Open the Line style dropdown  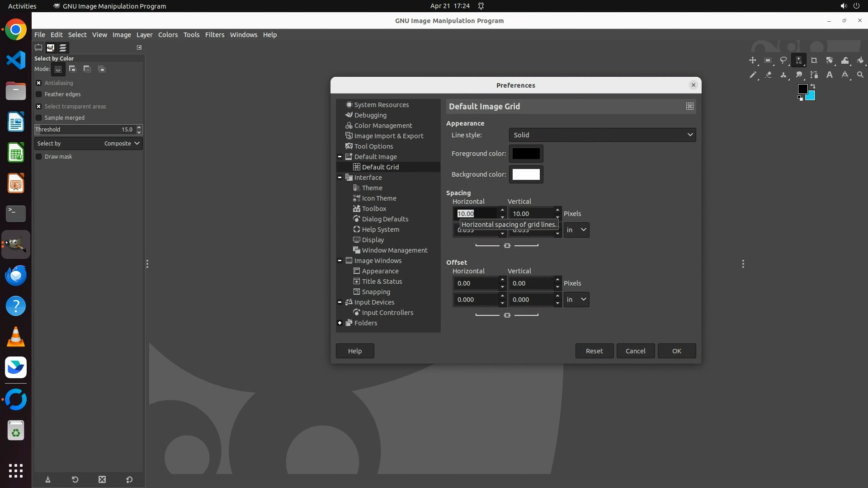[x=602, y=135]
